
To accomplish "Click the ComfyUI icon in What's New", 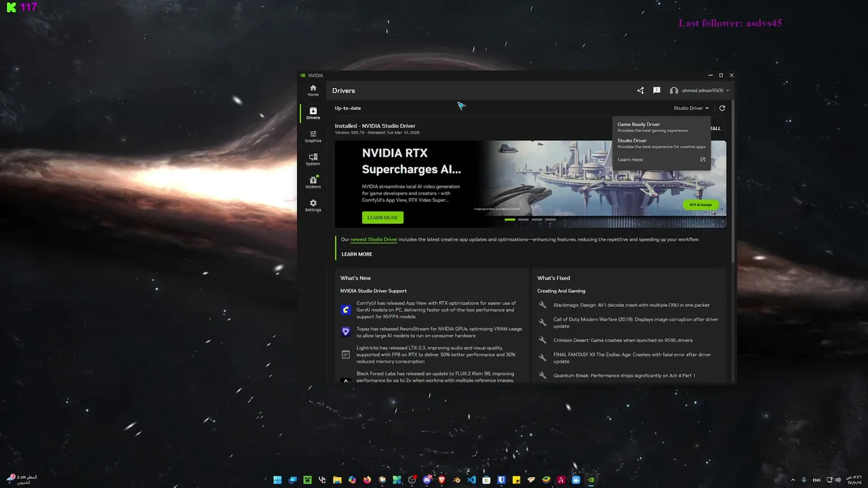I will point(346,310).
